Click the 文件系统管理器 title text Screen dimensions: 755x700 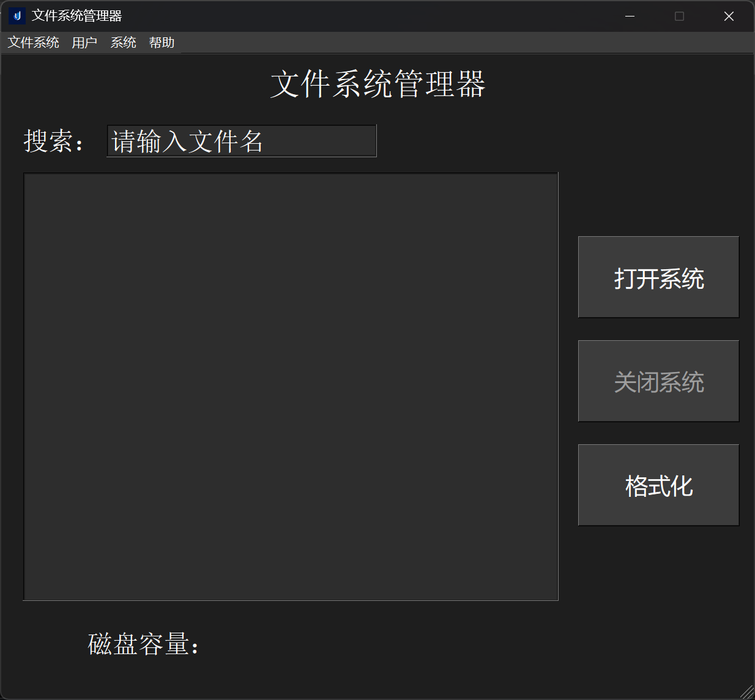(377, 86)
